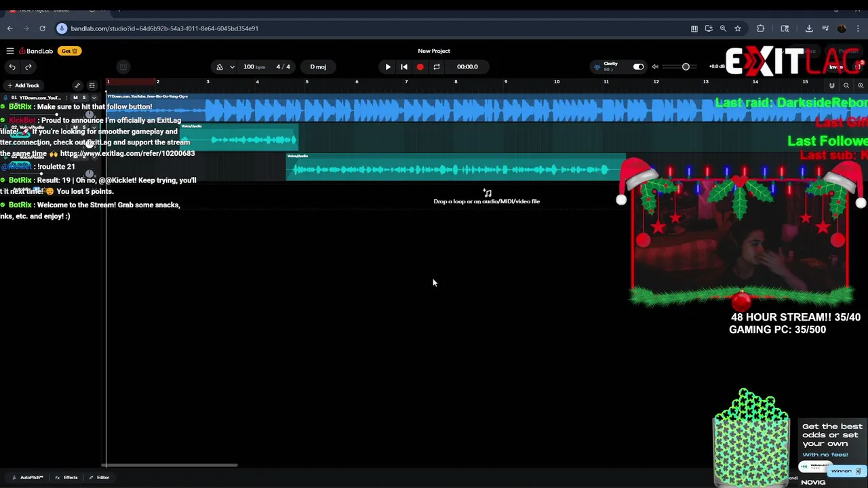Viewport: 868px width, 488px height.
Task: Go back in the browser
Action: point(9,28)
